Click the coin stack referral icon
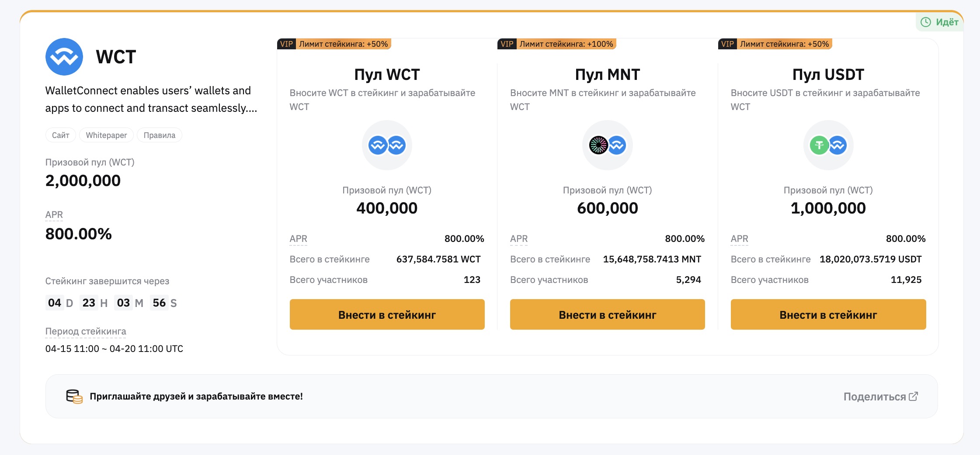 click(74, 396)
